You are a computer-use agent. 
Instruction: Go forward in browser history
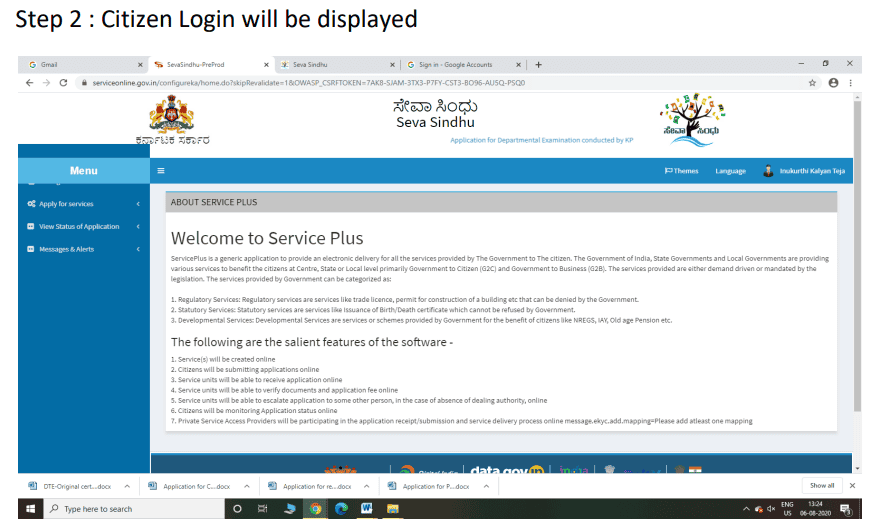(47, 83)
